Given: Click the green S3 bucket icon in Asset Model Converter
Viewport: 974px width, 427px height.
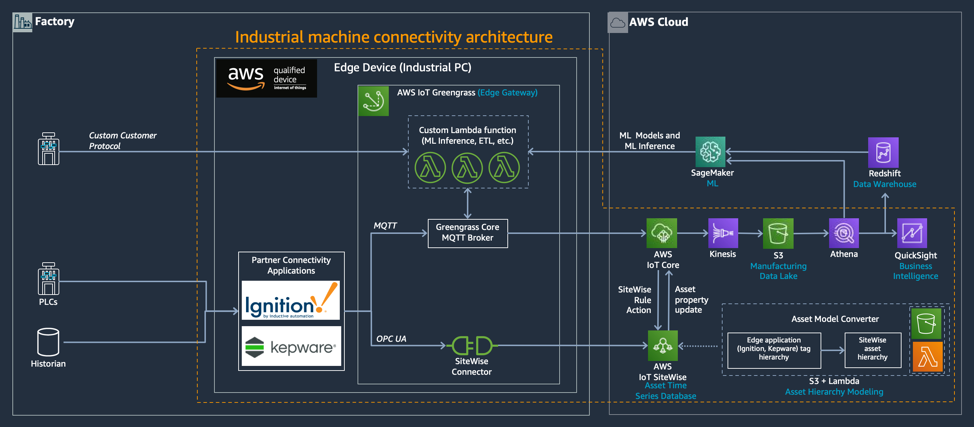Looking at the screenshot, I should pyautogui.click(x=928, y=322).
